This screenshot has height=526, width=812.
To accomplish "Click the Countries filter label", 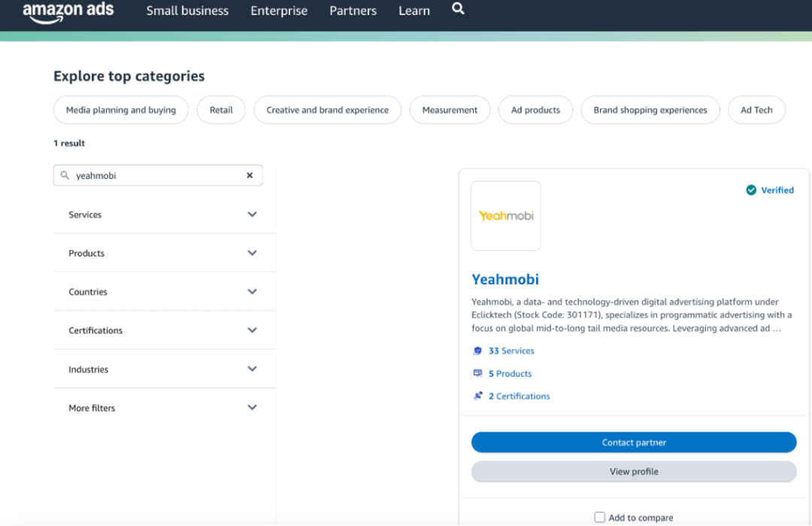I will pyautogui.click(x=88, y=292).
